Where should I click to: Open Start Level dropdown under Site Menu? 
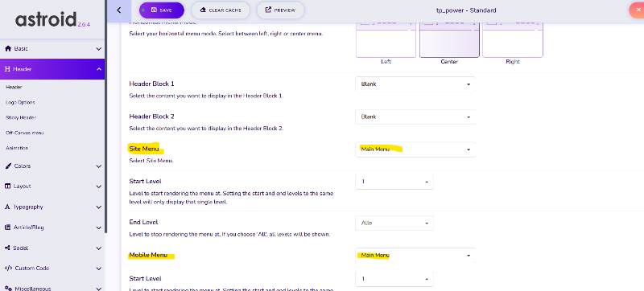click(394, 182)
